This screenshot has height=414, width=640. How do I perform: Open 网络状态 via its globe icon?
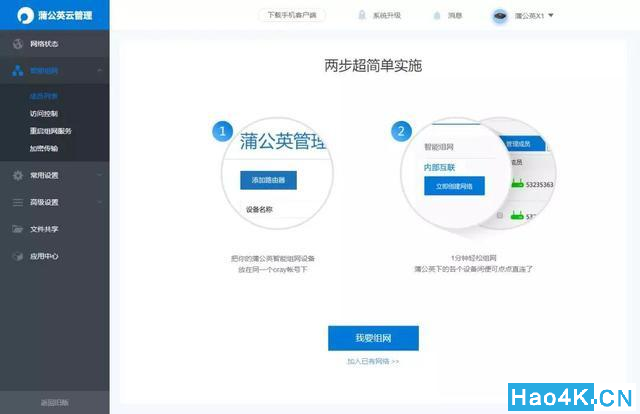tap(18, 44)
